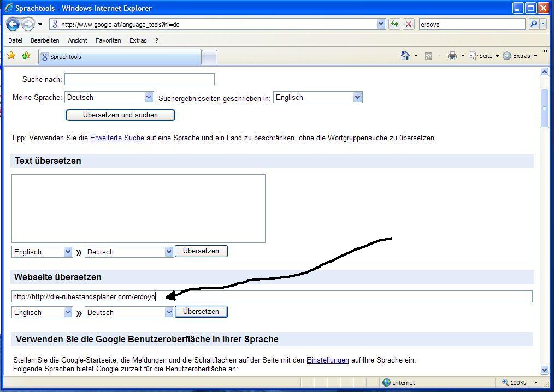
Task: Follow the 'Erweiterte Suche' link
Action: click(x=117, y=138)
